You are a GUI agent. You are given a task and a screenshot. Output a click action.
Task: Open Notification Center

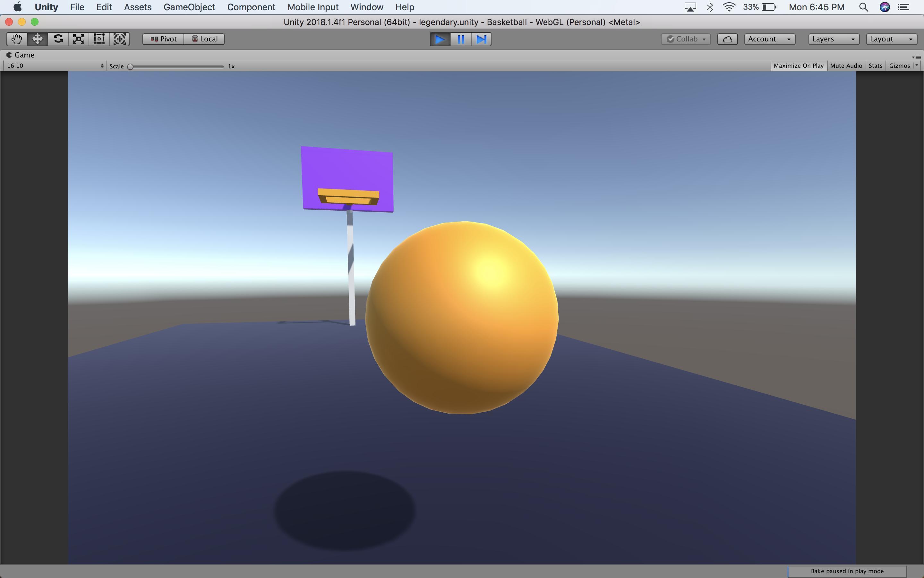click(x=903, y=7)
